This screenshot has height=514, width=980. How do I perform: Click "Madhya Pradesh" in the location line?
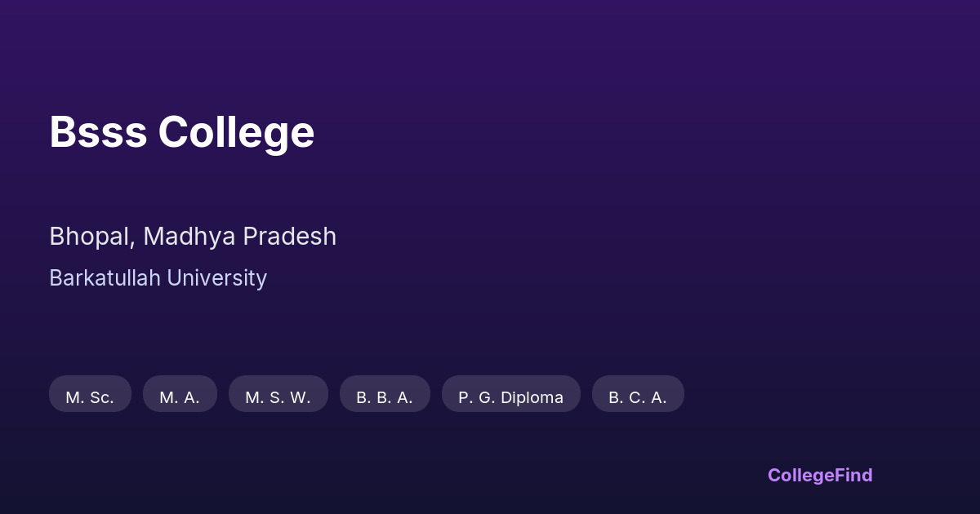click(239, 237)
